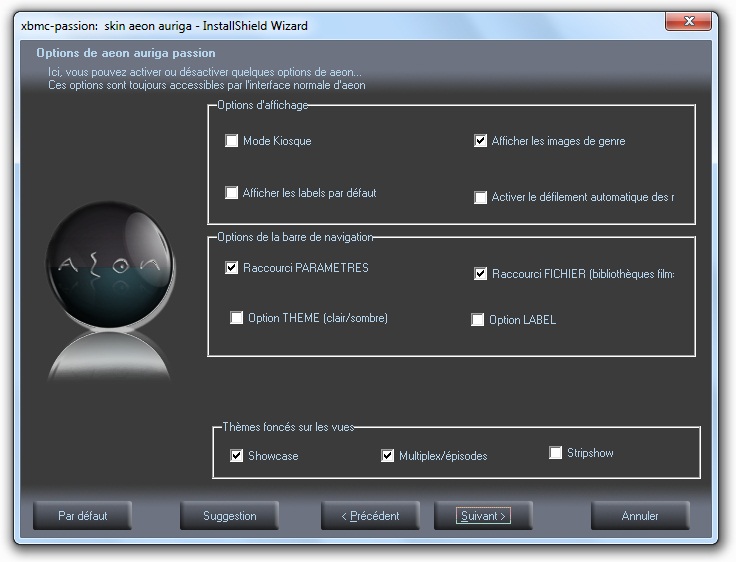Uncheck Raccourci PARAMETRES checkbox
736x562 pixels.
(232, 268)
